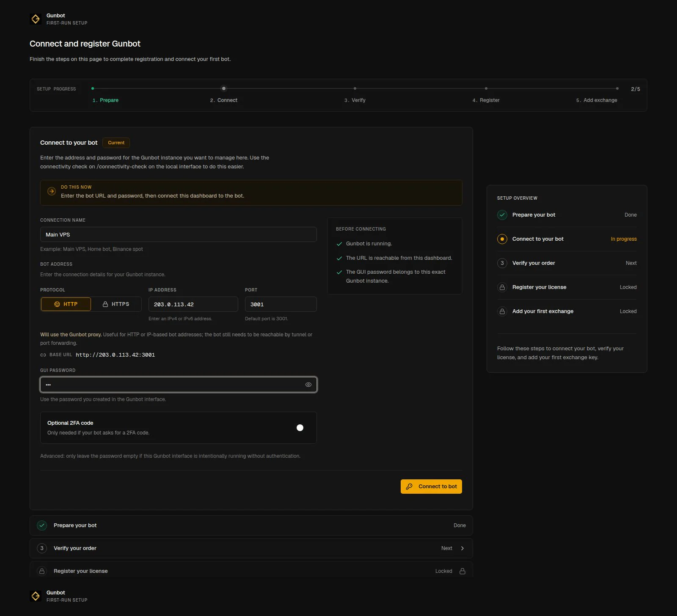Screen dimensions: 677x616
Task: Click Next label on bottom Verify row
Action: (x=447, y=548)
